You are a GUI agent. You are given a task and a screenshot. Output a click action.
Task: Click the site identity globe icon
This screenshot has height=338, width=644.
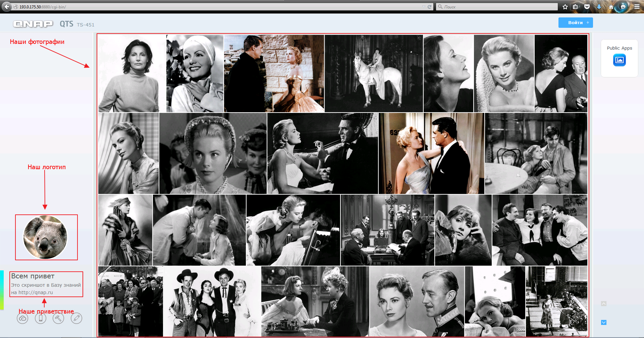pyautogui.click(x=16, y=7)
